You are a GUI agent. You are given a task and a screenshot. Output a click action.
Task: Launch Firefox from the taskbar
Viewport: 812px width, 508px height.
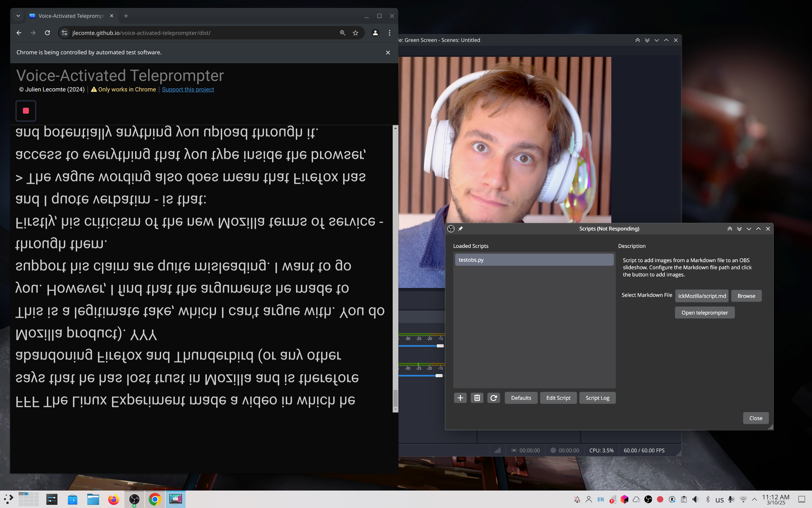(114, 499)
